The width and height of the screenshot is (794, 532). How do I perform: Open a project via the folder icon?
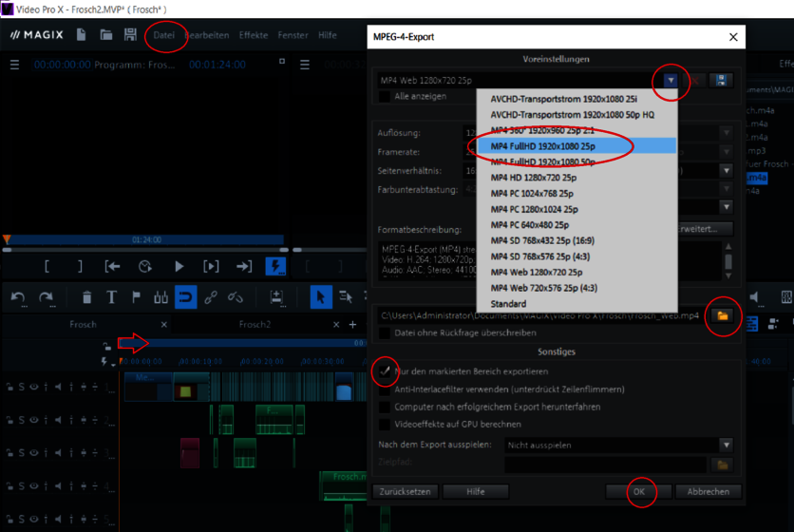click(x=105, y=34)
